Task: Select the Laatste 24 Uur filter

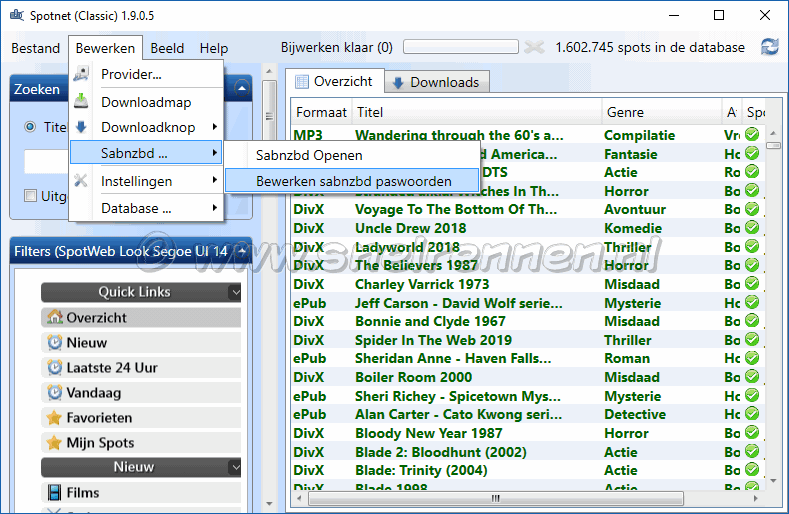Action: [141, 368]
